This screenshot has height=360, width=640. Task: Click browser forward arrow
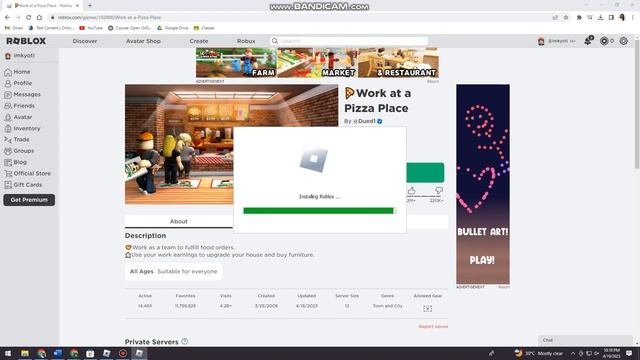coord(18,18)
